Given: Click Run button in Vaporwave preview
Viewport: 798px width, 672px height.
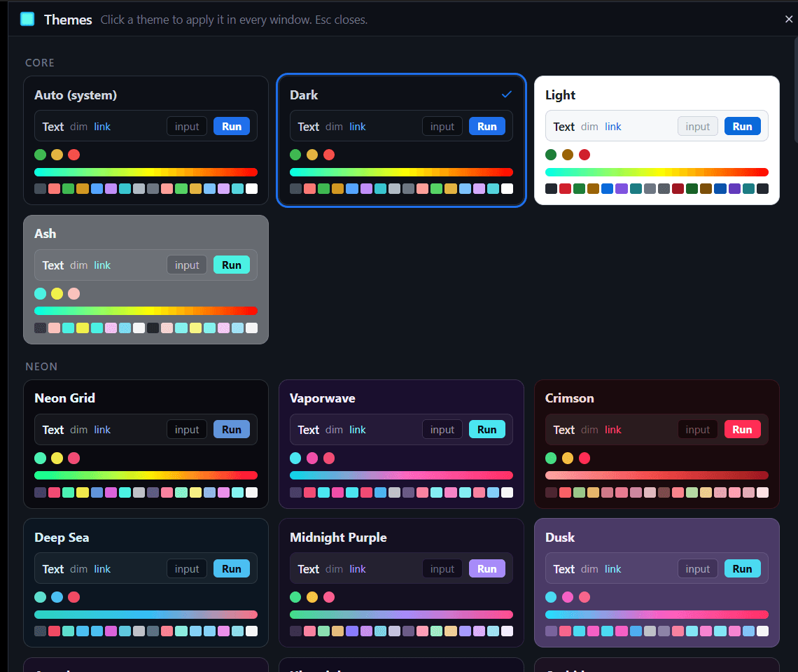Looking at the screenshot, I should pyautogui.click(x=487, y=429).
